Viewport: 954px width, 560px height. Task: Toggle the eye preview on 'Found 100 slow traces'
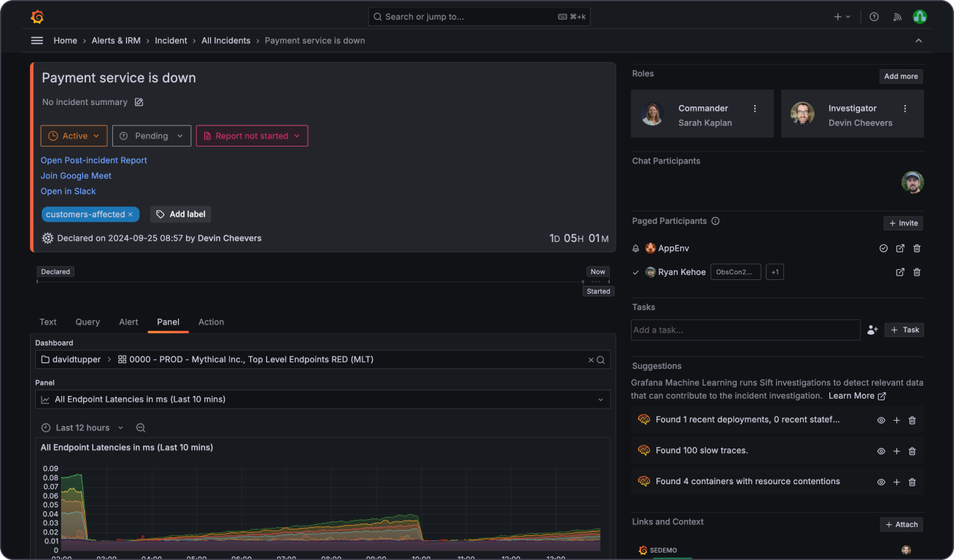pos(881,451)
